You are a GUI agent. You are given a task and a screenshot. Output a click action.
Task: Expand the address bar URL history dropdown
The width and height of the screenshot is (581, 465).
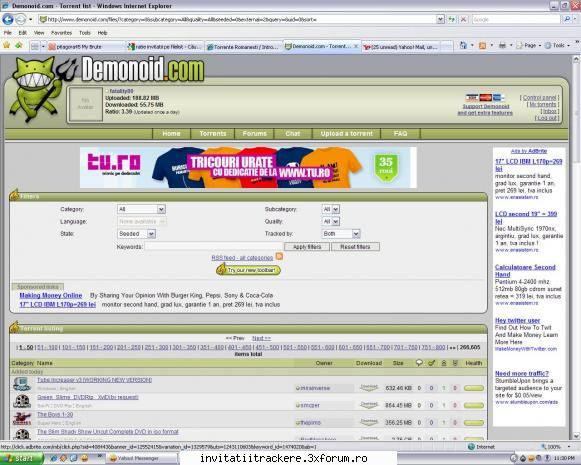tap(440, 19)
